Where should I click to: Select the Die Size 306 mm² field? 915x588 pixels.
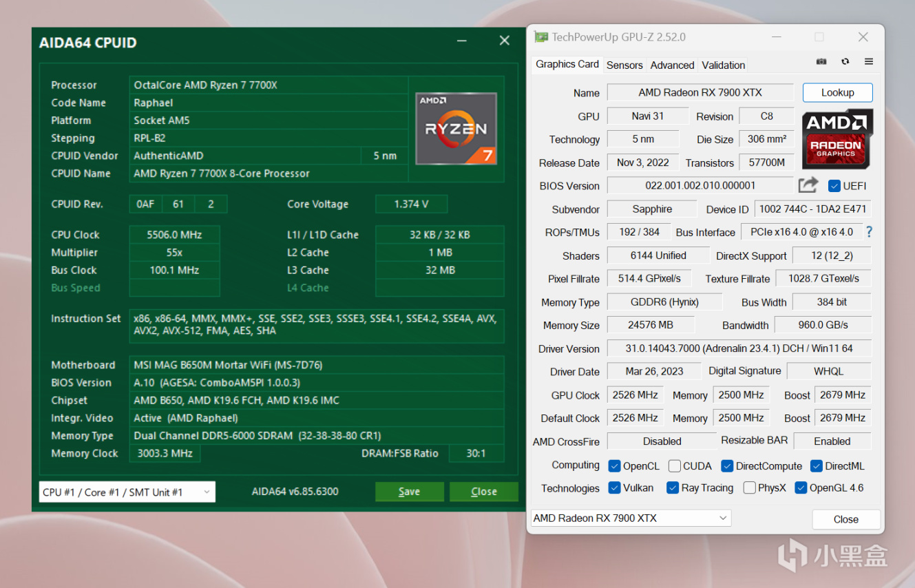[x=766, y=139]
